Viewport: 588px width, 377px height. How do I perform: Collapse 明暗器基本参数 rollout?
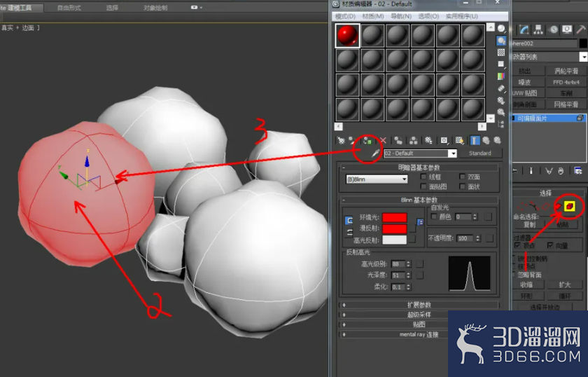(x=419, y=167)
